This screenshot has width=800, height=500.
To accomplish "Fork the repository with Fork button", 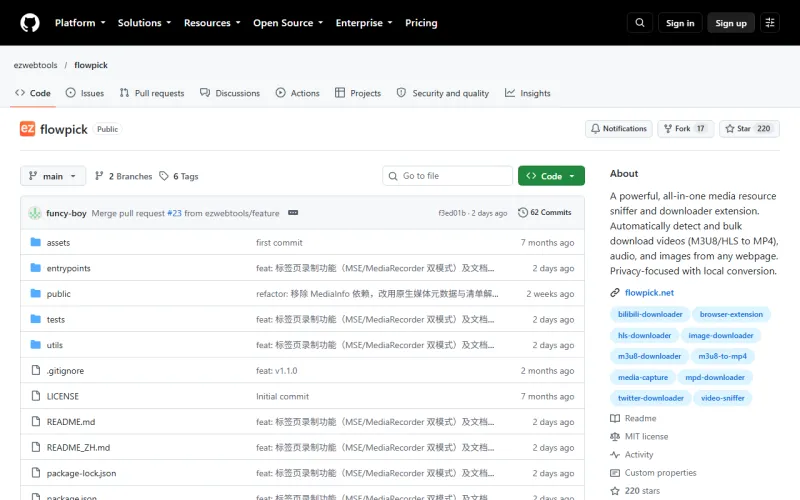I will [685, 129].
